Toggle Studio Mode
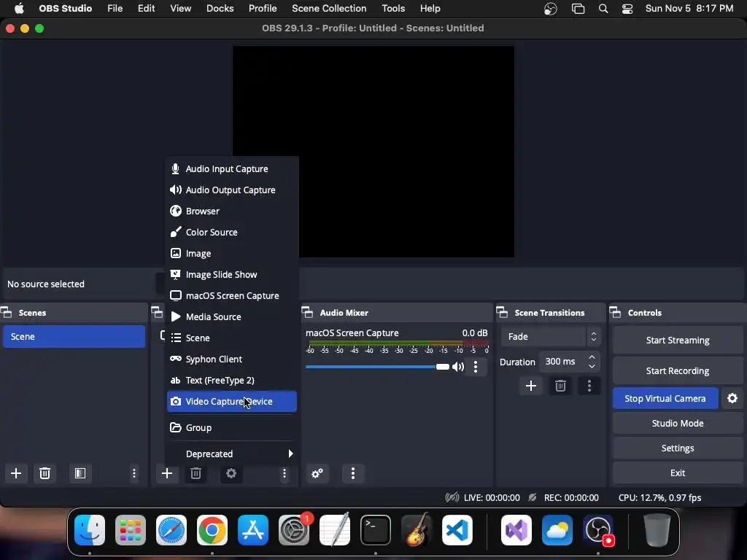Screen dimensions: 747x560 click(678, 423)
